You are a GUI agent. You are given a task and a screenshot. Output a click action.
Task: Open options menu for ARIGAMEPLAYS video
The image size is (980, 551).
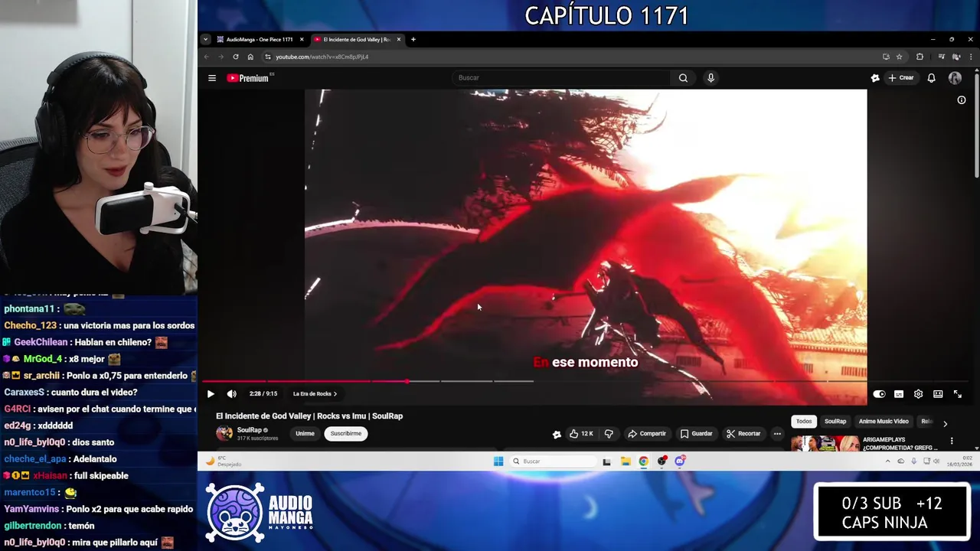[x=952, y=441]
